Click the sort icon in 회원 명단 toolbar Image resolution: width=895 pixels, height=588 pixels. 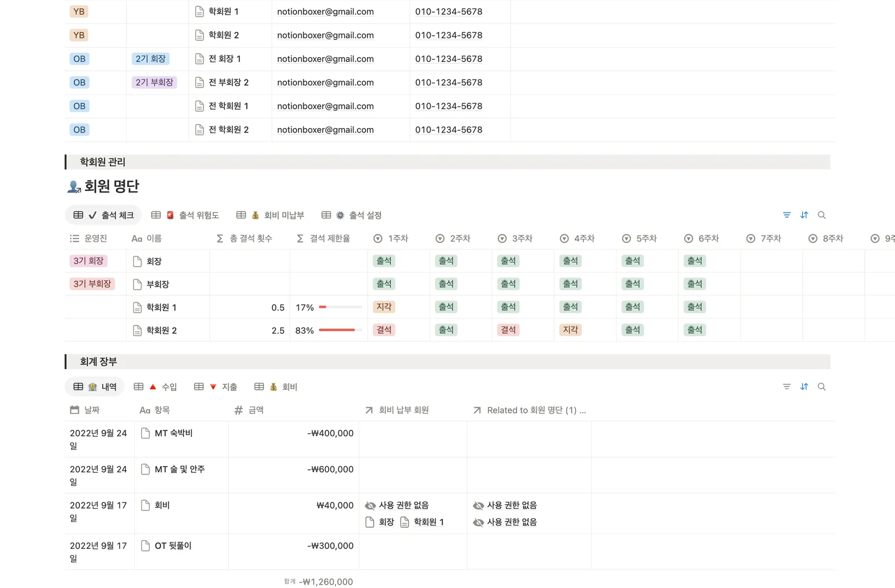tap(804, 215)
